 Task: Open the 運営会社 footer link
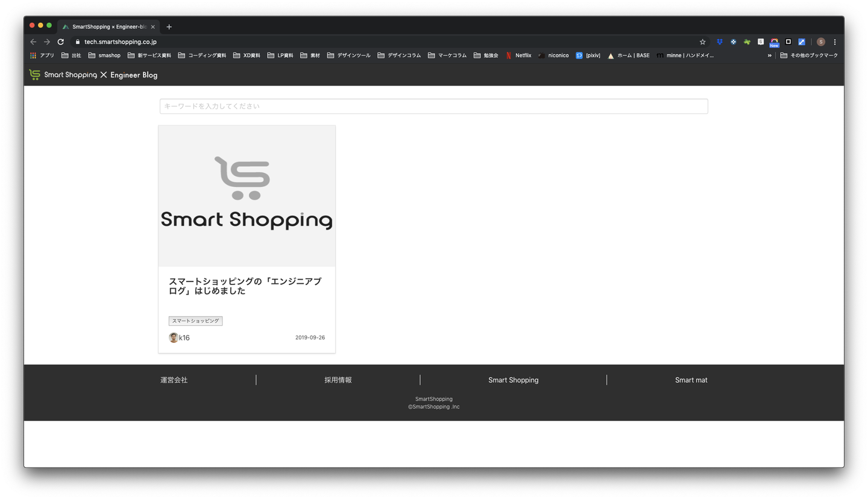tap(174, 380)
